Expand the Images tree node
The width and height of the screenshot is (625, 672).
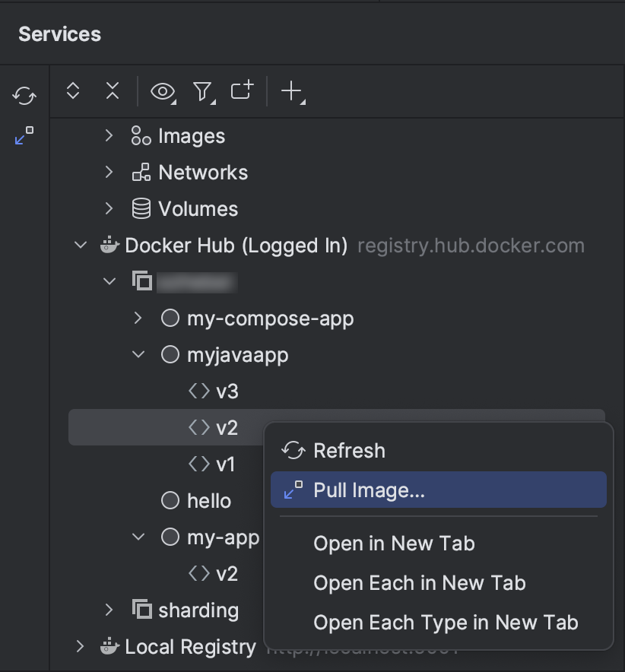coord(109,135)
